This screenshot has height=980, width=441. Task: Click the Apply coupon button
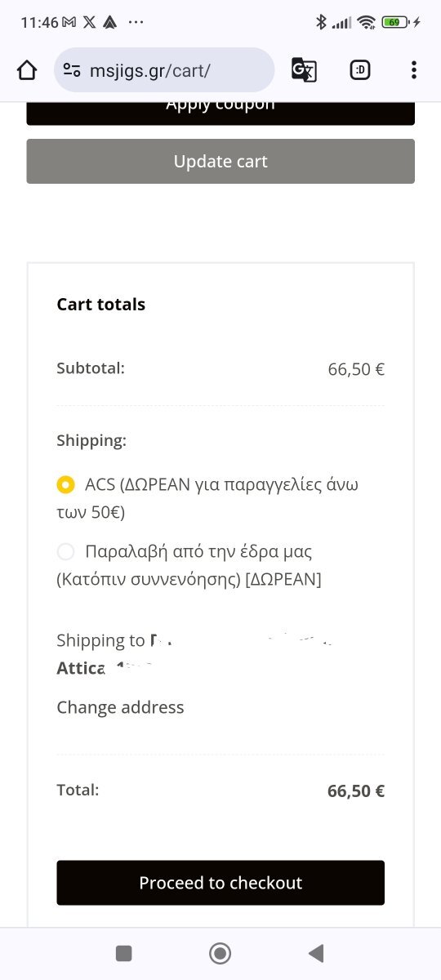pos(220,111)
